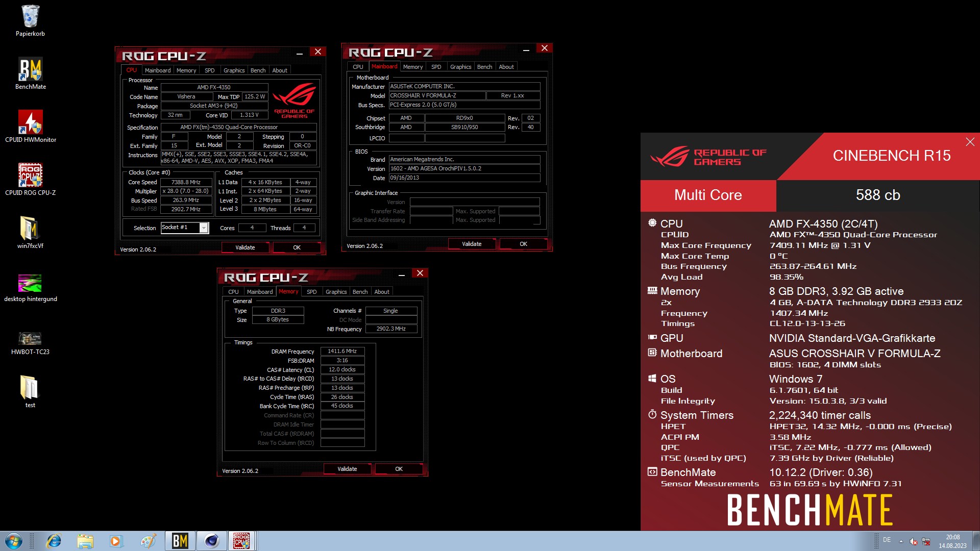The image size is (980, 551).
Task: Open the win7fxcVf folder on the desktop
Action: click(x=30, y=233)
